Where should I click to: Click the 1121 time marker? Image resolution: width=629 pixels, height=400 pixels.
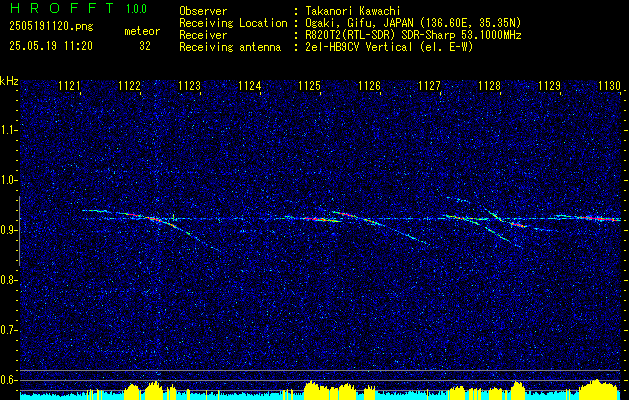click(69, 85)
